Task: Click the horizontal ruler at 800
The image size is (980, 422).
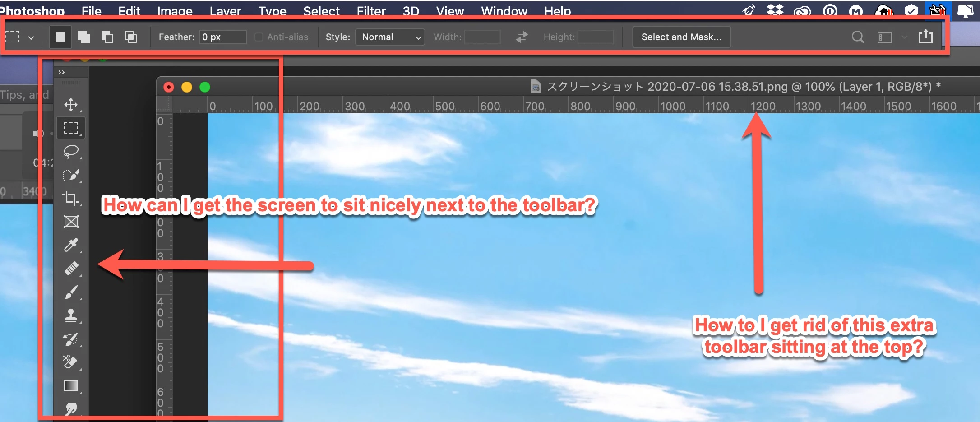Action: 580,106
